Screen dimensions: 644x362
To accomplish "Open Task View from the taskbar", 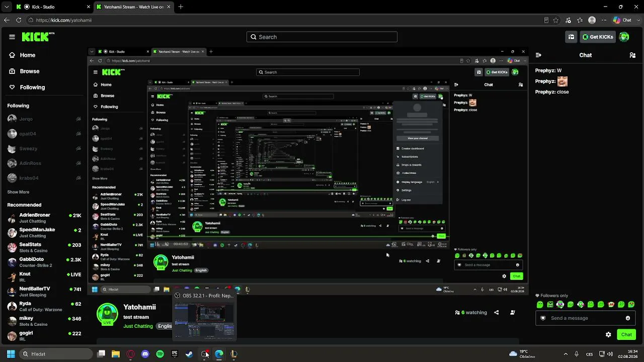I will tap(101, 354).
